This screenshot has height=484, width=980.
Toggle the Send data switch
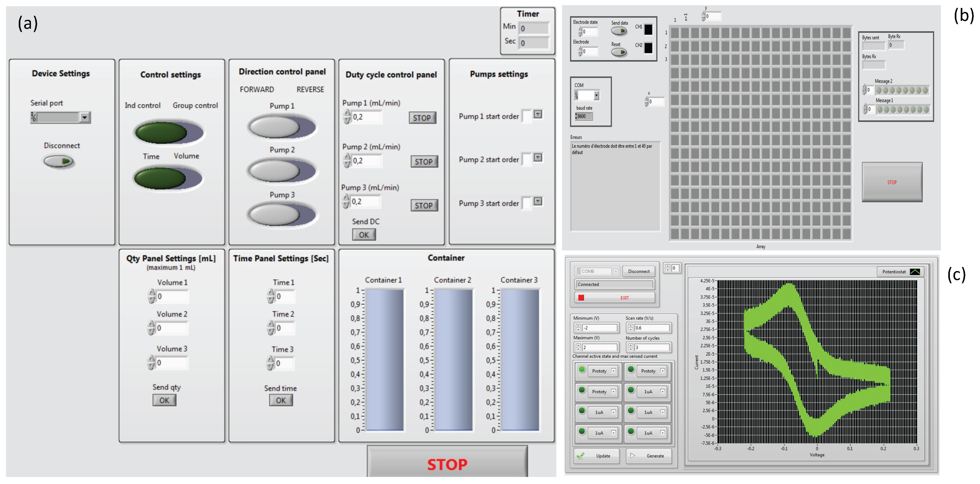[619, 31]
